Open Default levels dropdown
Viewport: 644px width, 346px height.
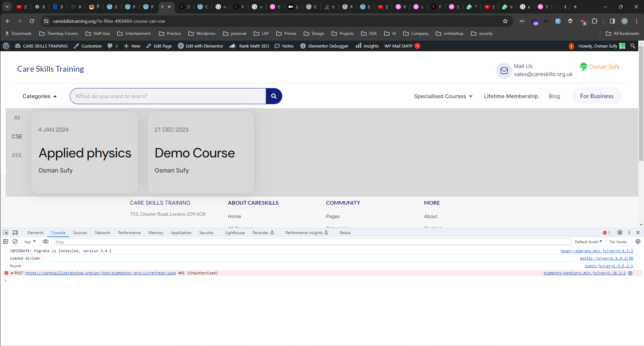(x=588, y=241)
